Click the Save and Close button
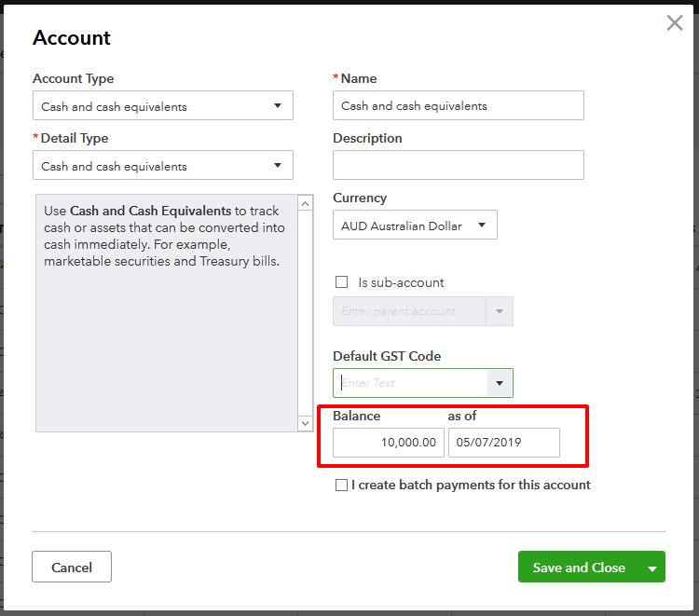This screenshot has width=699, height=616. click(x=578, y=568)
